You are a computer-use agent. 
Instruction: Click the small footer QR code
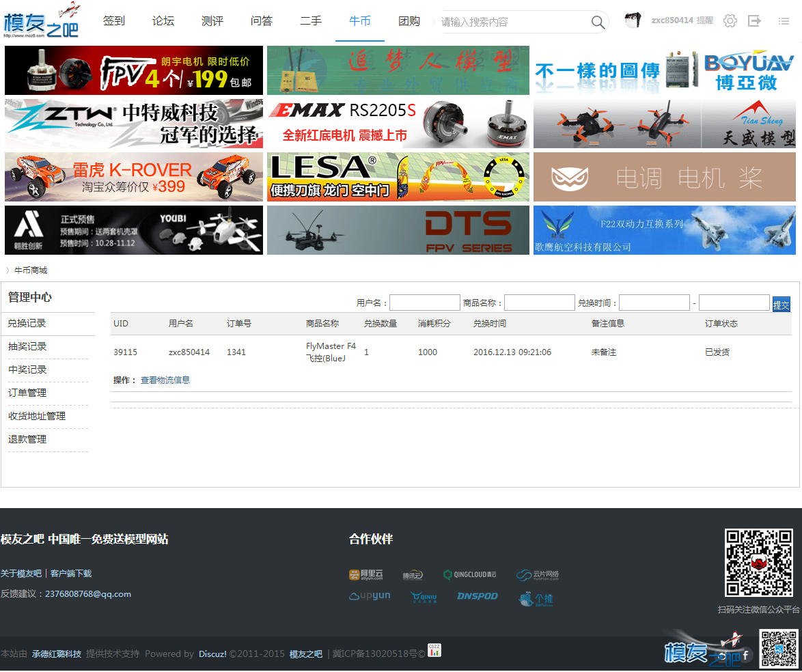coord(779,649)
